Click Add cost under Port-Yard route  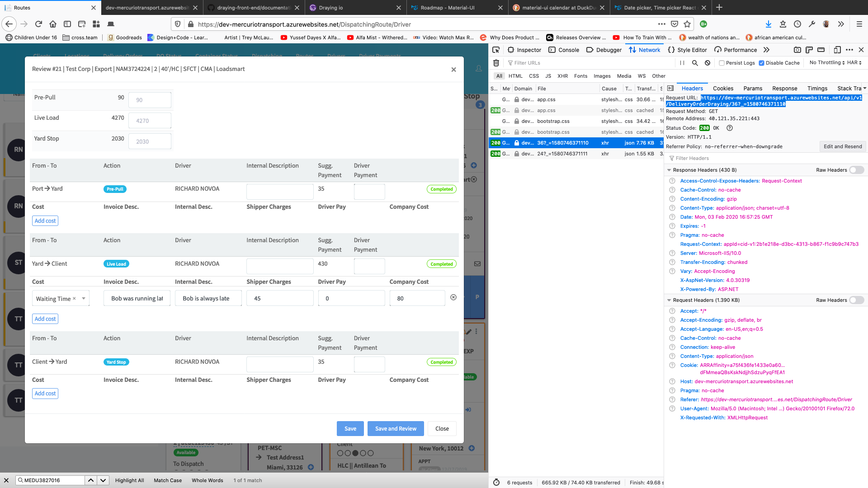point(45,221)
